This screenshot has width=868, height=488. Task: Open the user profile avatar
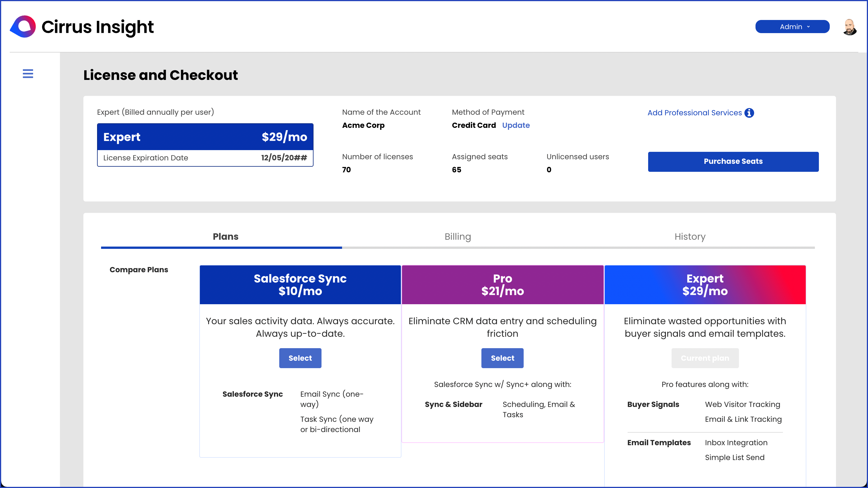[x=849, y=27]
